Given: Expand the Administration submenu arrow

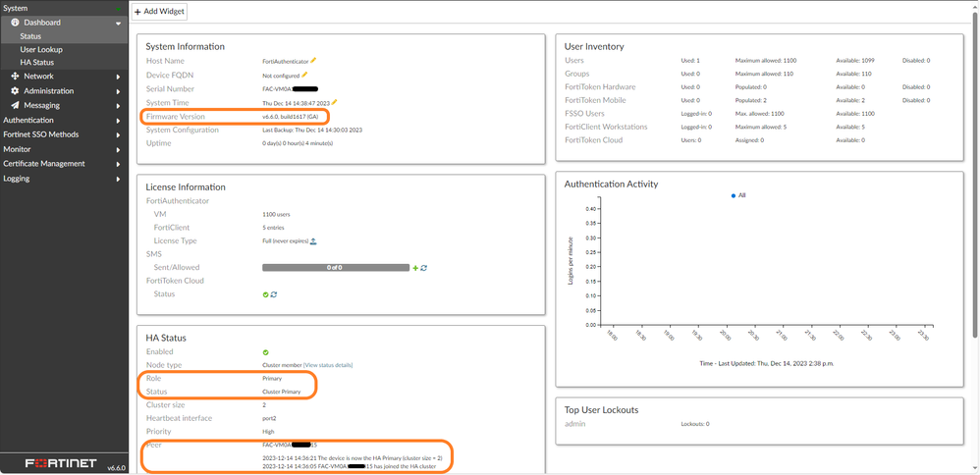Looking at the screenshot, I should pyautogui.click(x=118, y=91).
